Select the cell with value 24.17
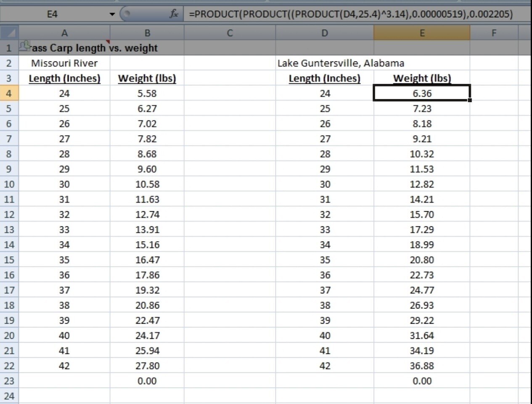The height and width of the screenshot is (404, 532). coord(147,336)
